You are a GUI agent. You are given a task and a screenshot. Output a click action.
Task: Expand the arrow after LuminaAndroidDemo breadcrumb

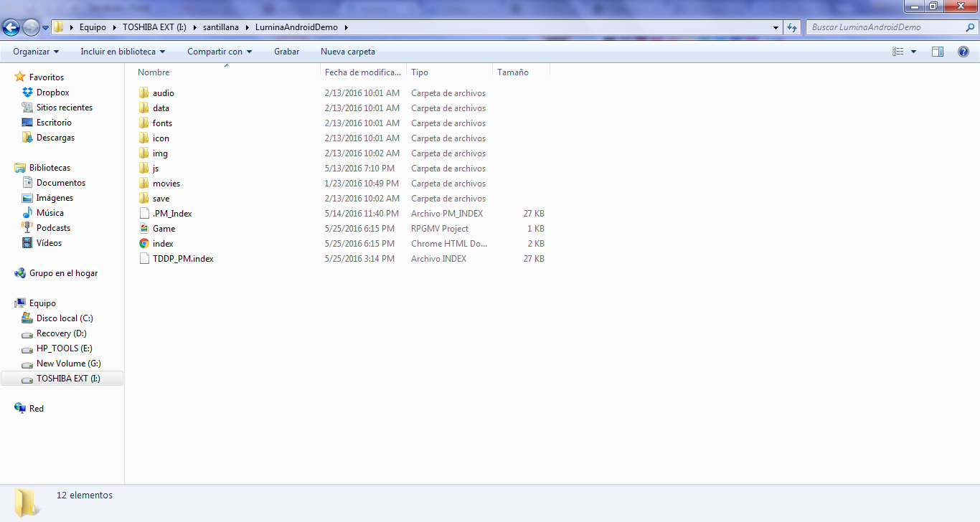[346, 27]
